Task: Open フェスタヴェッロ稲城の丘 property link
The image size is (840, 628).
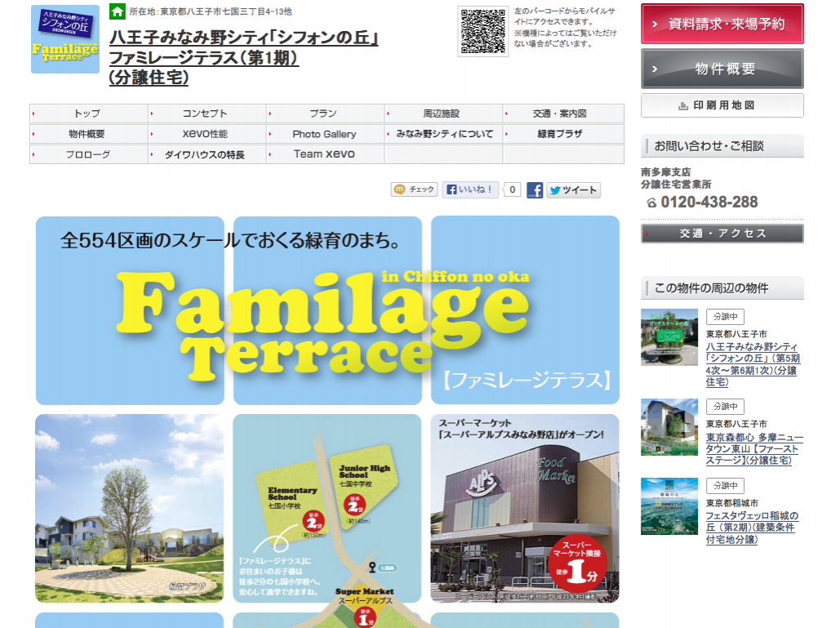Action: (x=752, y=528)
